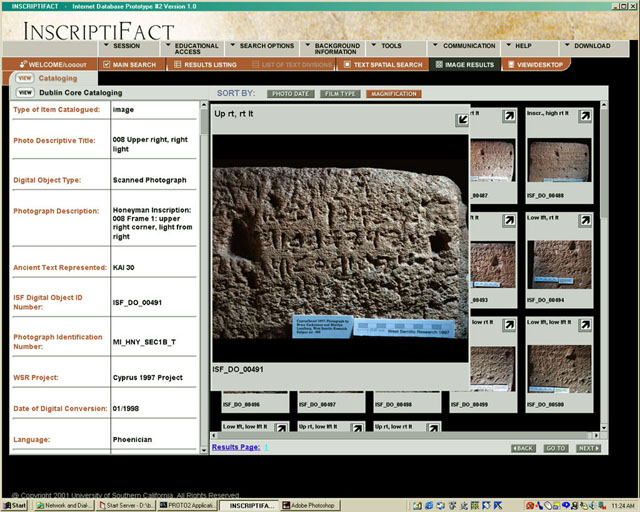The height and width of the screenshot is (512, 640).
Task: Expand the Up rt, low lft lt image
Action: click(x=358, y=427)
